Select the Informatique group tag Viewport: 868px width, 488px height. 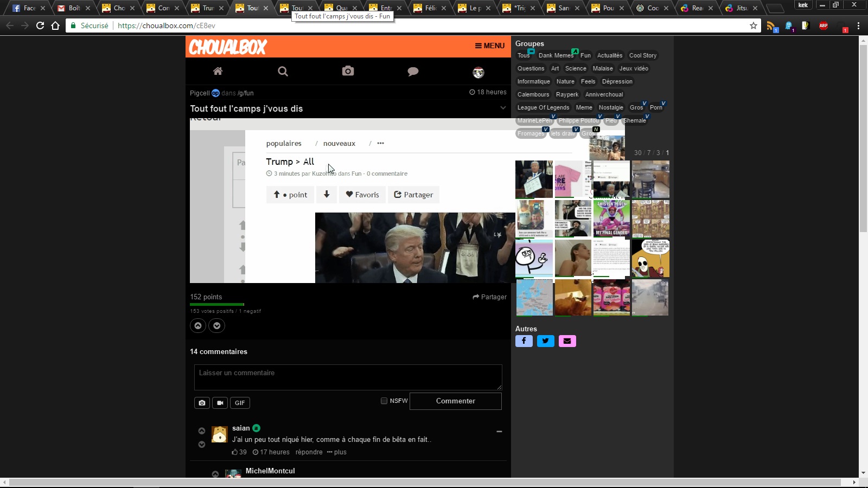534,81
